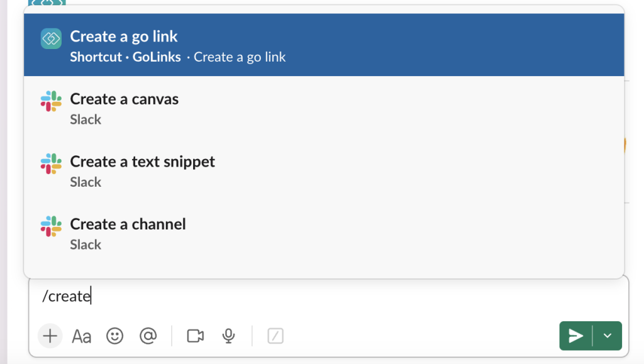644x364 pixels.
Task: Open the schedule send dropdown arrow
Action: 608,336
